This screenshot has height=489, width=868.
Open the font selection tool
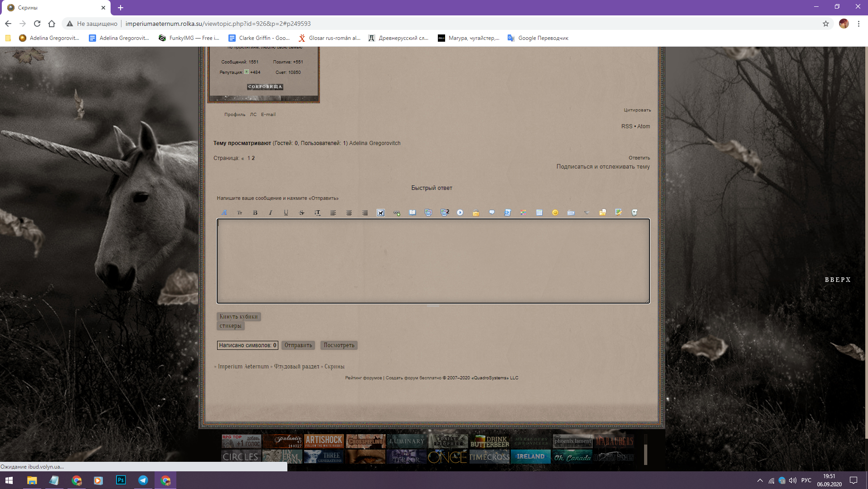(224, 213)
